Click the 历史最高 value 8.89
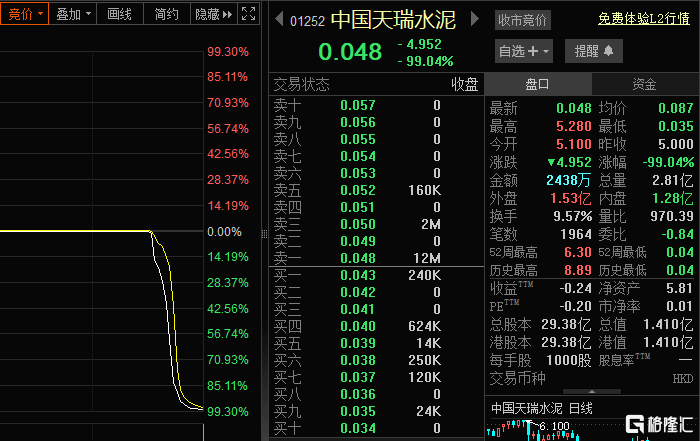Viewport: 700px width, 441px height. 578,270
